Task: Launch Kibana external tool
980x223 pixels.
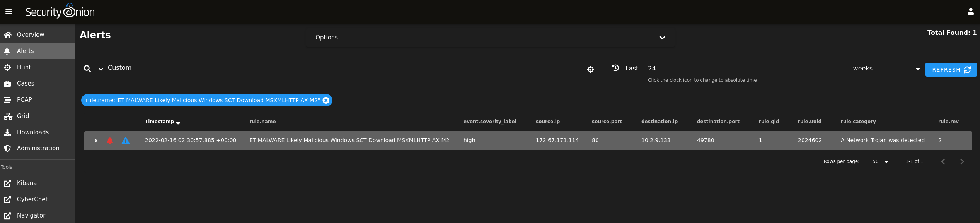Action: click(37, 183)
